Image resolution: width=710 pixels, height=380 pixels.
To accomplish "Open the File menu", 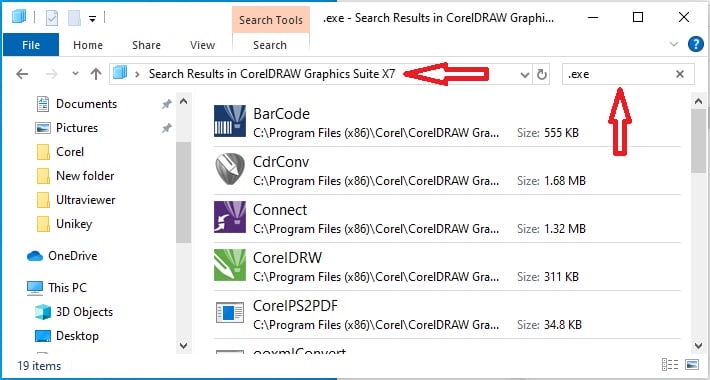I will 31,45.
